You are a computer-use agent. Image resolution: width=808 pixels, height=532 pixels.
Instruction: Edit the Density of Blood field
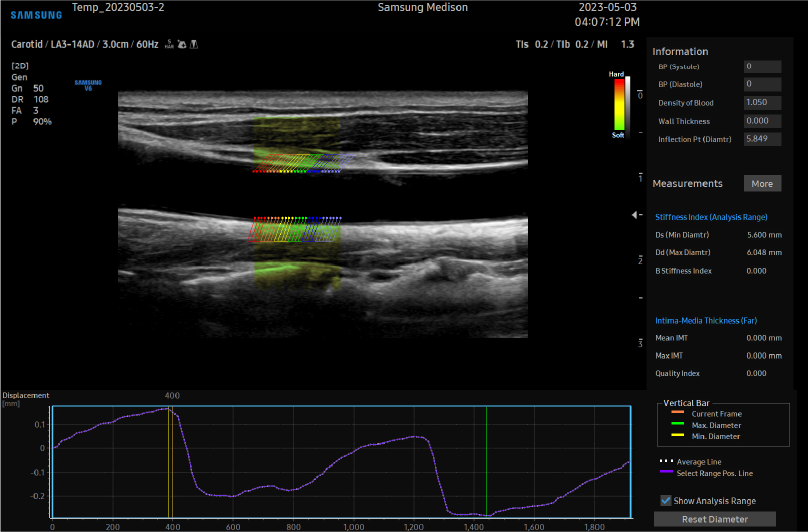point(762,103)
